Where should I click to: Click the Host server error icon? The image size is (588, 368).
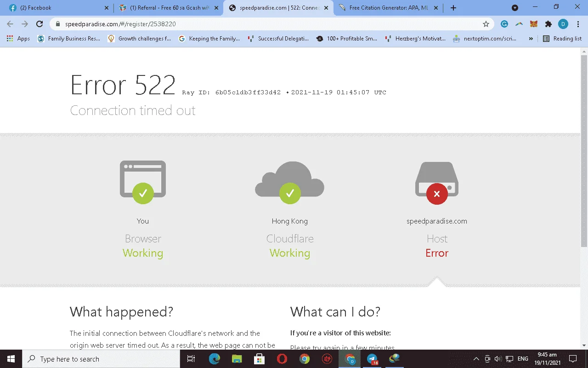(437, 183)
